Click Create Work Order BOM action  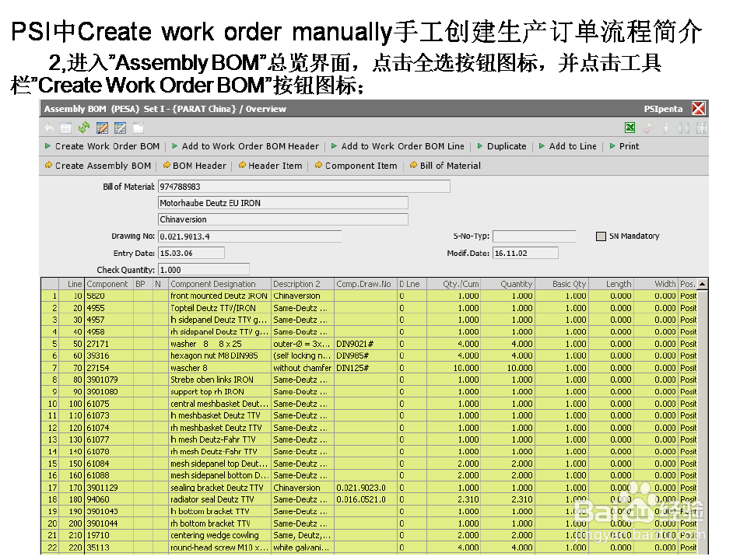[x=103, y=146]
